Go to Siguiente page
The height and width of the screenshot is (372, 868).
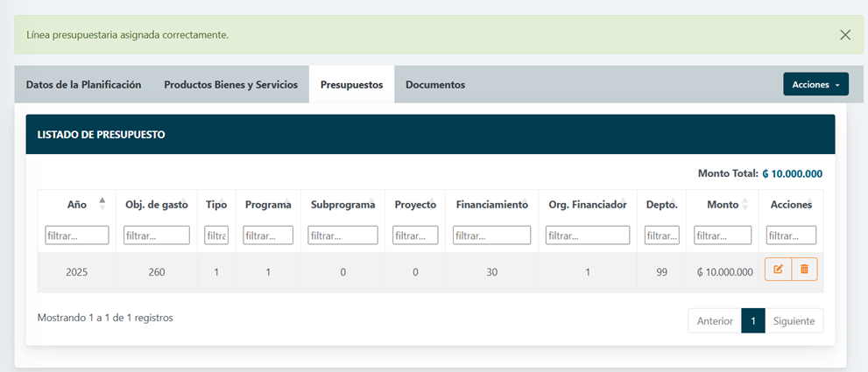(794, 321)
